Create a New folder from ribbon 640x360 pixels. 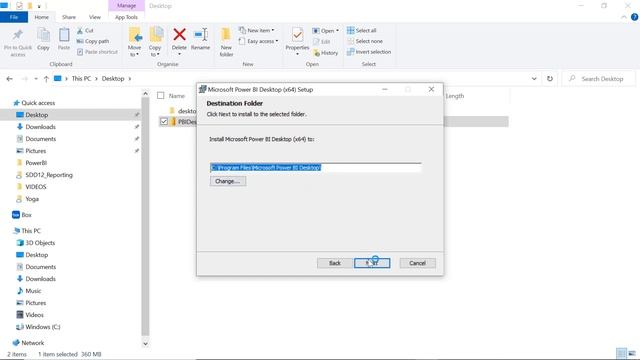pos(226,42)
